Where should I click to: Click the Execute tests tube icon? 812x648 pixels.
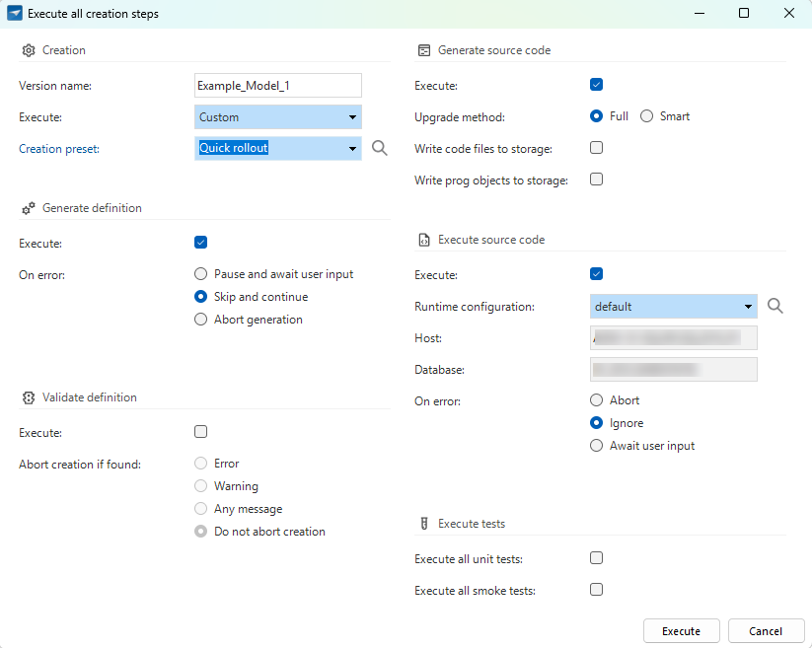click(x=424, y=524)
